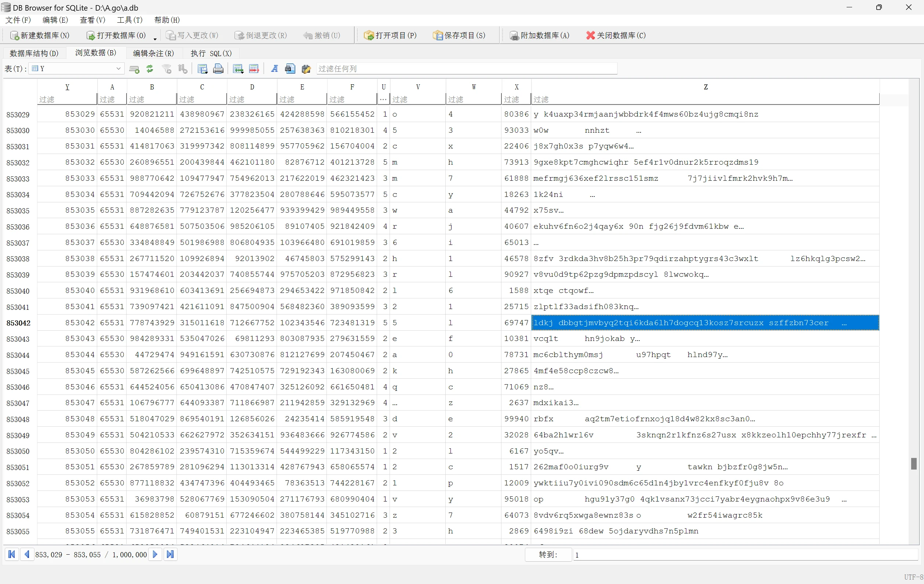Click the UTF-8 encoding indicator in status bar

click(913, 577)
